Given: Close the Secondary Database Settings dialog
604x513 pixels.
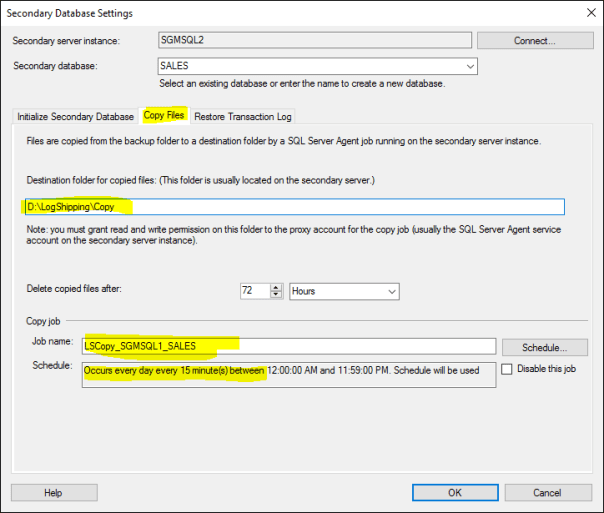Looking at the screenshot, I should tap(585, 13).
